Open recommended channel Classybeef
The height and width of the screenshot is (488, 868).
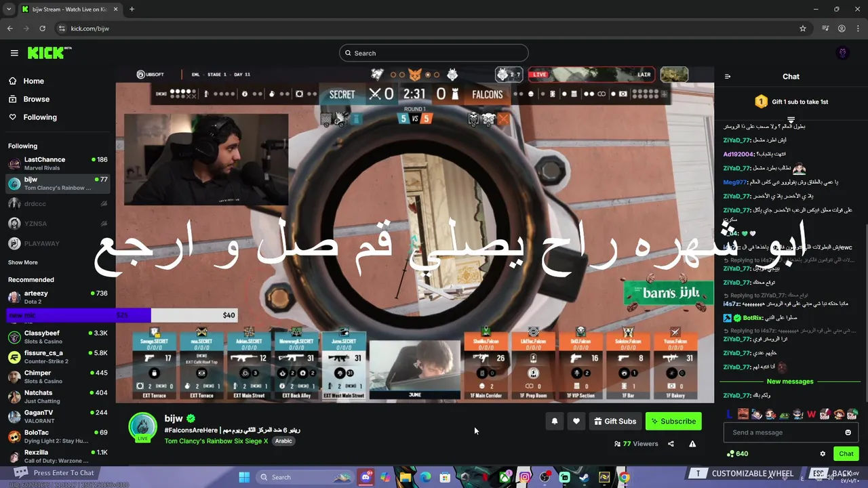coord(58,337)
